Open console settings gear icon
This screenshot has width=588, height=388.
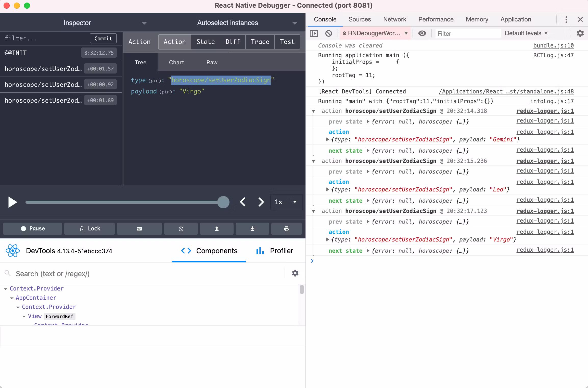click(580, 33)
